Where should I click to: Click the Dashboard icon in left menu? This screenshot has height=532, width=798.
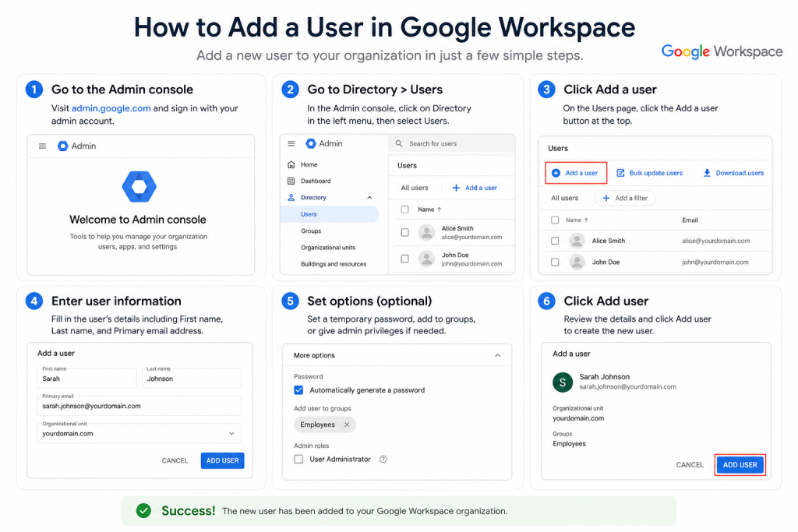(x=291, y=181)
